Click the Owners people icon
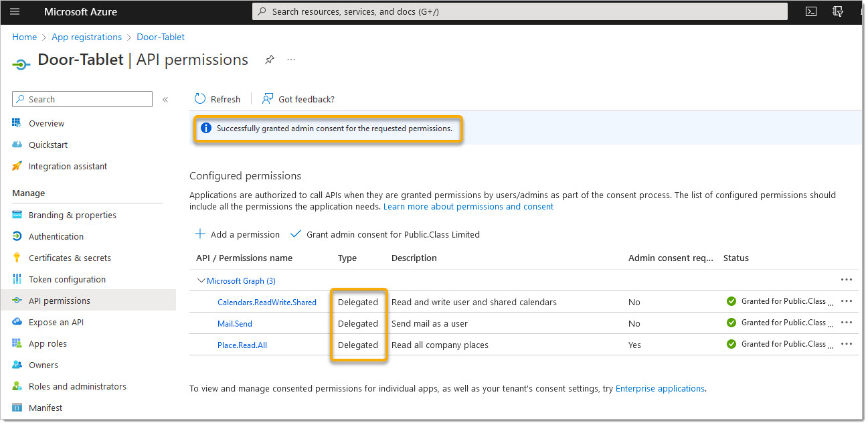The width and height of the screenshot is (868, 425). click(17, 365)
